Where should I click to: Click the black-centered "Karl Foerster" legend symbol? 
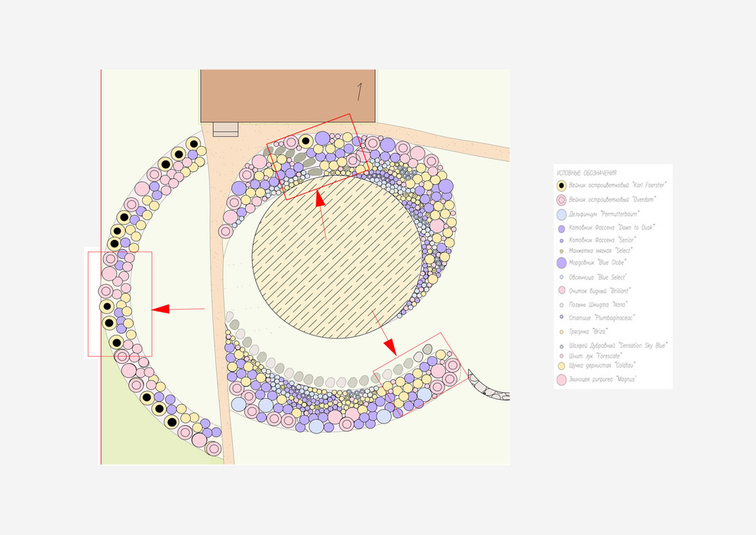pos(561,186)
